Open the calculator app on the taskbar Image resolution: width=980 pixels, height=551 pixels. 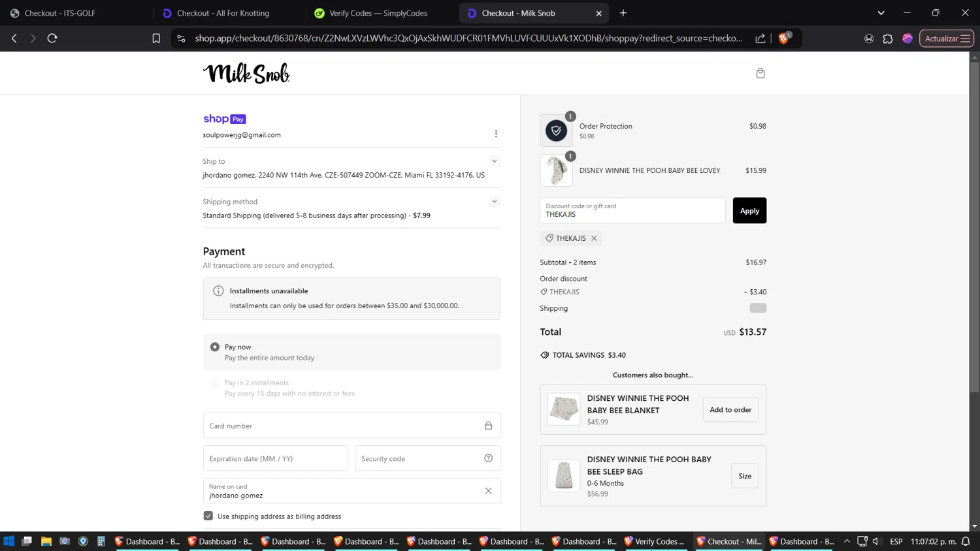coord(101,541)
